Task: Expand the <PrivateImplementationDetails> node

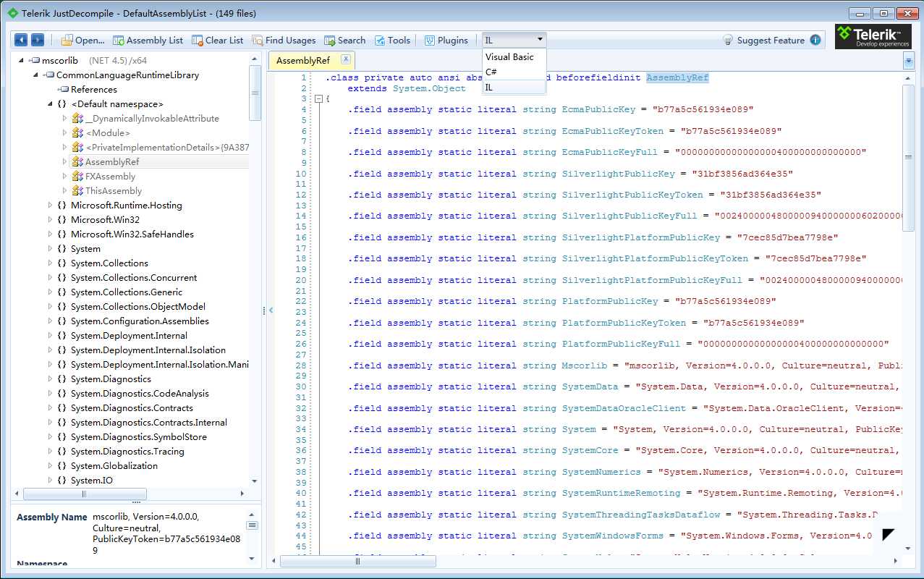Action: tap(64, 147)
